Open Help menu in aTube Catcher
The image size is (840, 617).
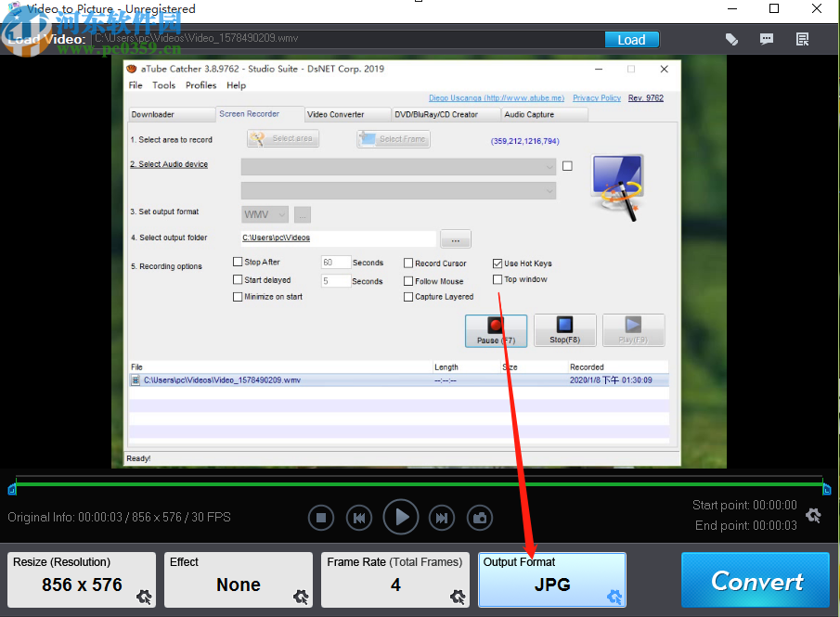coord(236,85)
